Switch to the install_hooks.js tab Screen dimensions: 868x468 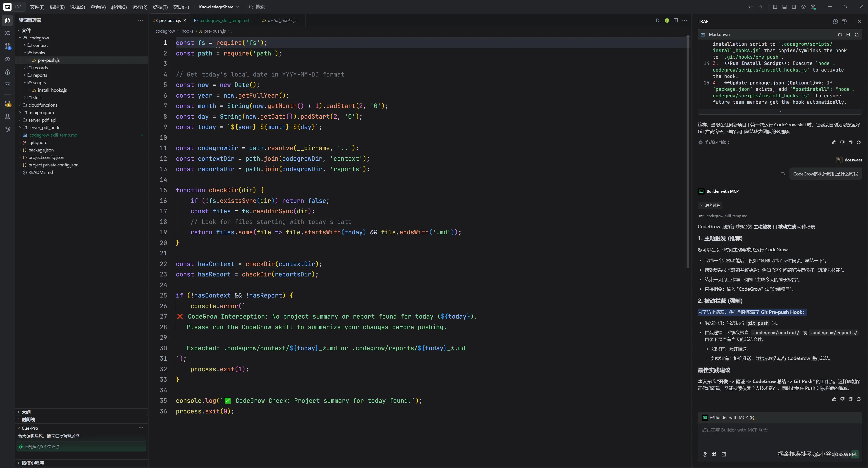[x=279, y=21]
